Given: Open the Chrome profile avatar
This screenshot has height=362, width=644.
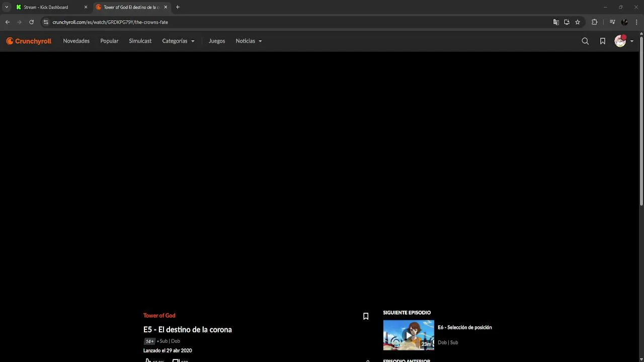Looking at the screenshot, I should point(624,22).
